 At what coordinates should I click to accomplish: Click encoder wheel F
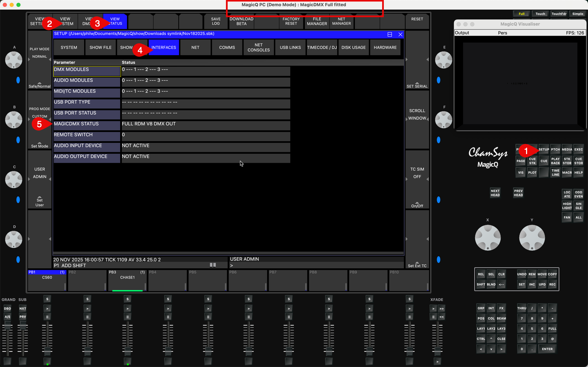click(x=444, y=120)
